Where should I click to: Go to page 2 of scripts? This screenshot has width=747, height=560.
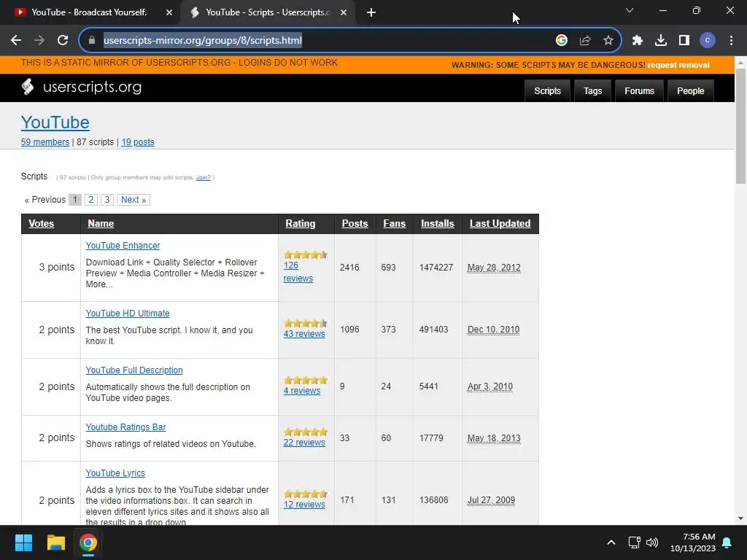point(91,200)
